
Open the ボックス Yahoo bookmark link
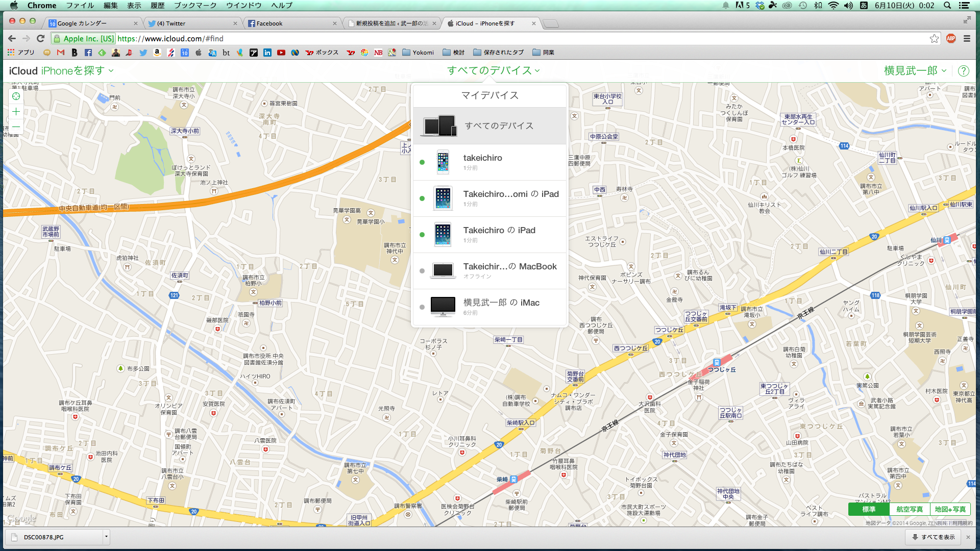(322, 53)
